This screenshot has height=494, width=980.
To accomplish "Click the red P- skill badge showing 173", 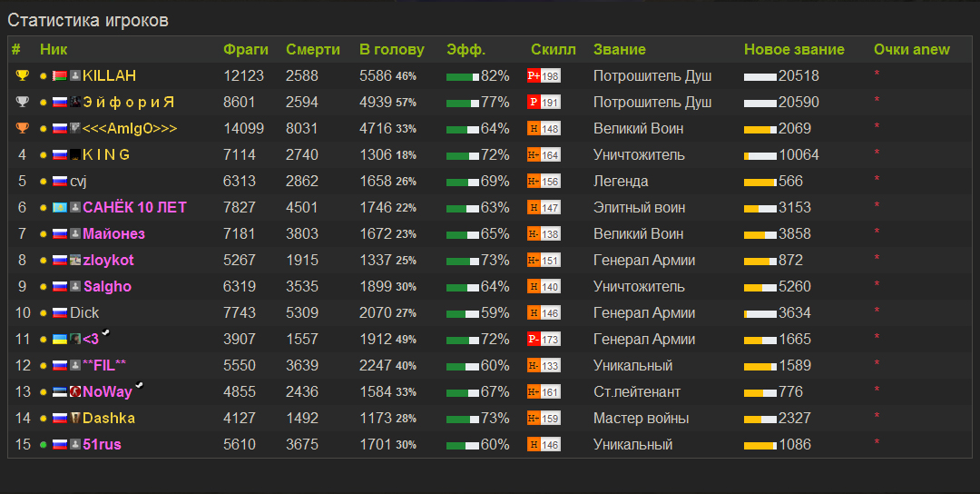I will (x=544, y=340).
